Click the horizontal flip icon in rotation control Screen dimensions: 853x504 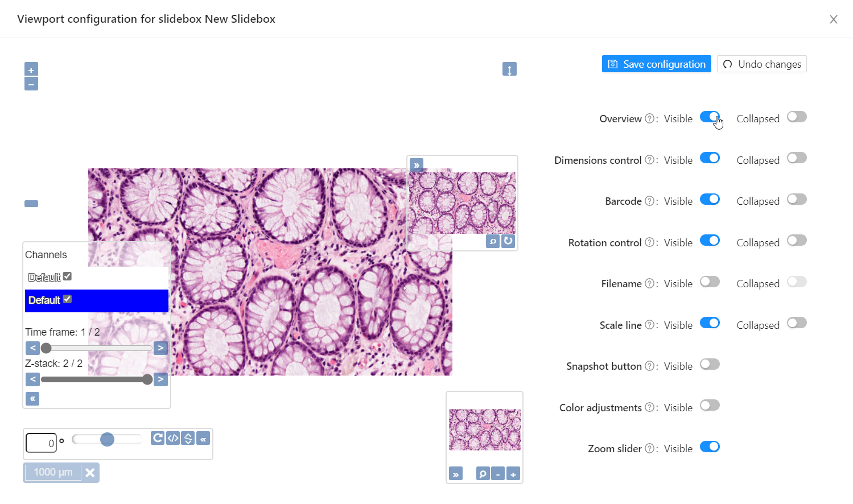173,438
